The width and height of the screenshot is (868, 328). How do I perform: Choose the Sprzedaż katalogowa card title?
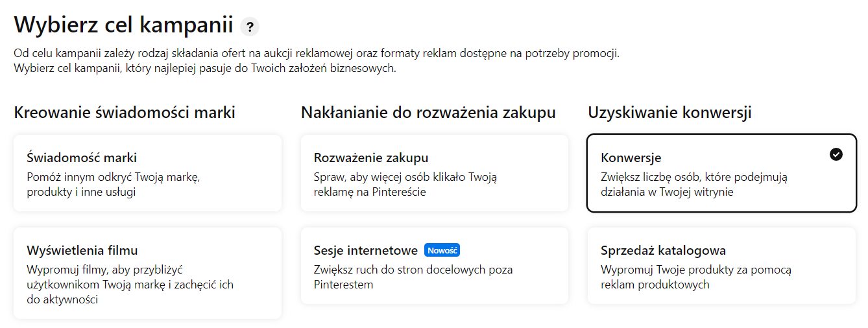(663, 250)
